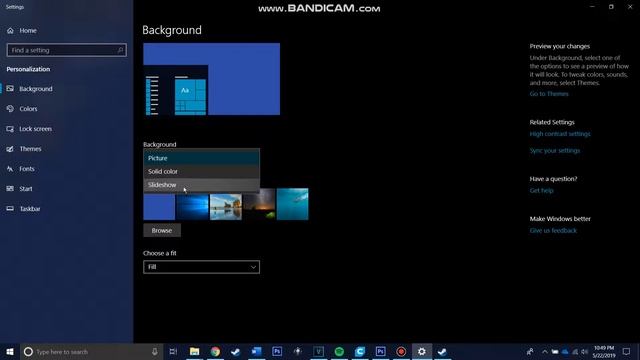Click Give us feedback link
This screenshot has width=640, height=360.
pyautogui.click(x=553, y=231)
